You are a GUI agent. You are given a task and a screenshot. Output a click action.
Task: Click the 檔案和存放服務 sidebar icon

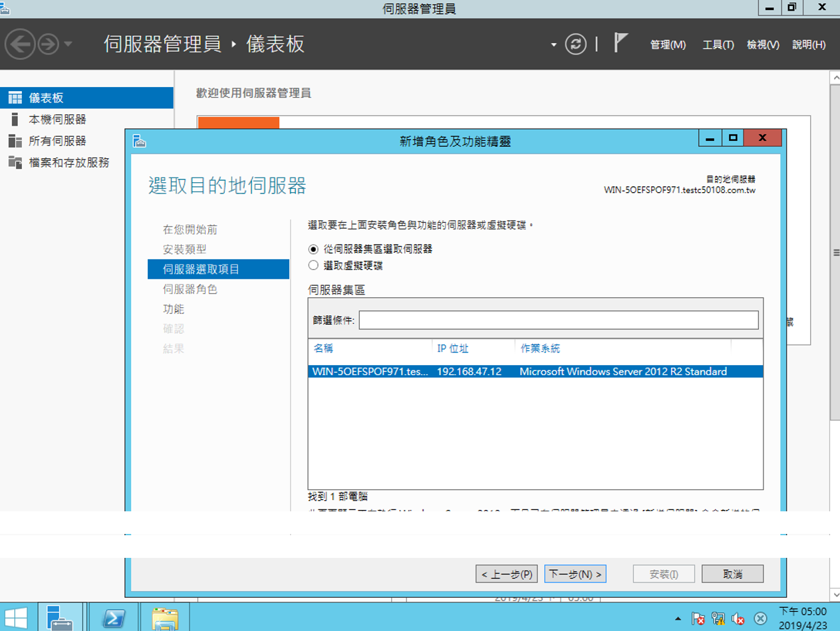pos(15,162)
